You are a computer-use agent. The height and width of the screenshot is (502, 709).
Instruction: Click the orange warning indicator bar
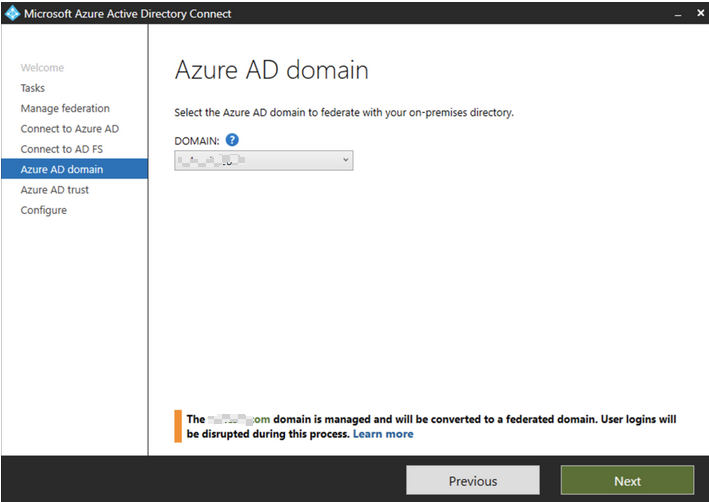[x=178, y=426]
